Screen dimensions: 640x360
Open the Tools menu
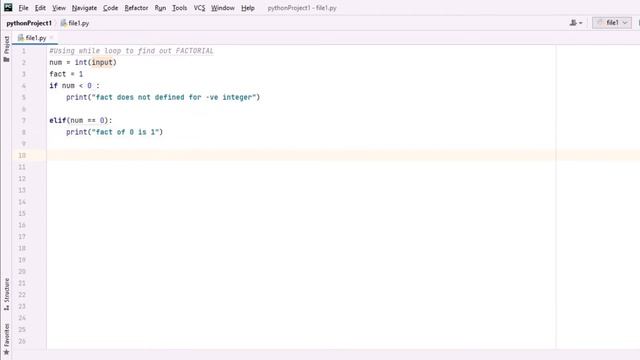click(179, 8)
